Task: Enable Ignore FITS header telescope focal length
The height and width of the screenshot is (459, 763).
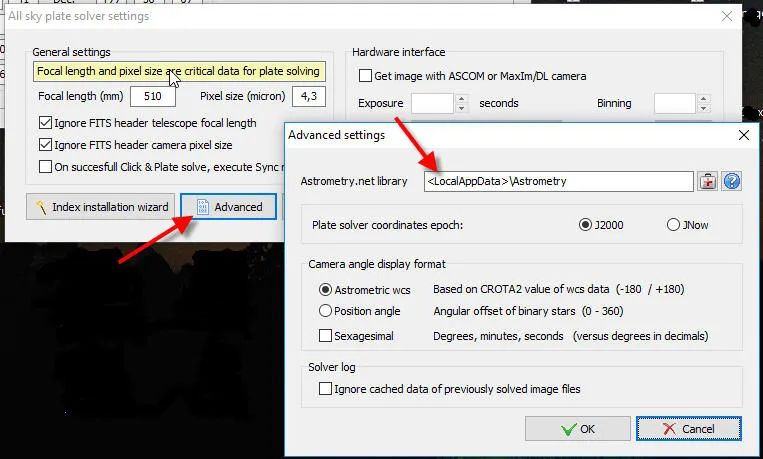Action: click(x=46, y=123)
